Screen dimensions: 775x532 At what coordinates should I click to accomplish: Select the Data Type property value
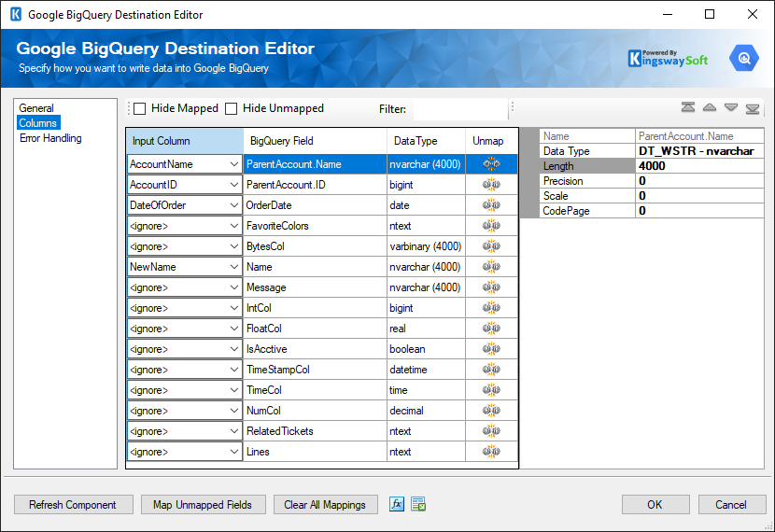click(699, 151)
